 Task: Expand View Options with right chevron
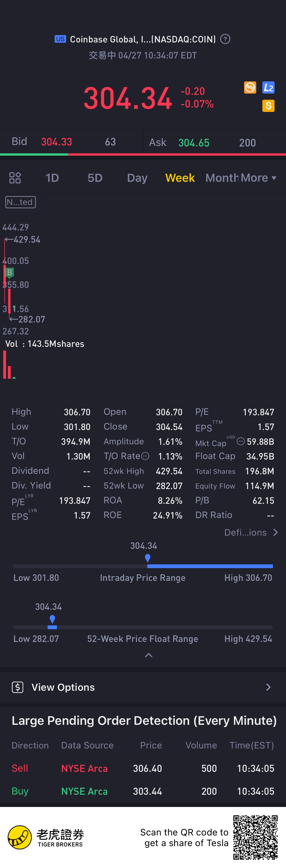click(x=268, y=687)
